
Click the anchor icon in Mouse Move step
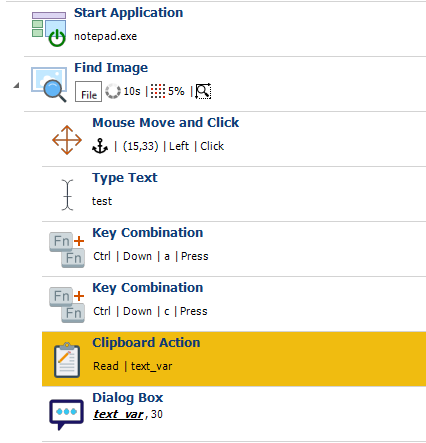(100, 146)
